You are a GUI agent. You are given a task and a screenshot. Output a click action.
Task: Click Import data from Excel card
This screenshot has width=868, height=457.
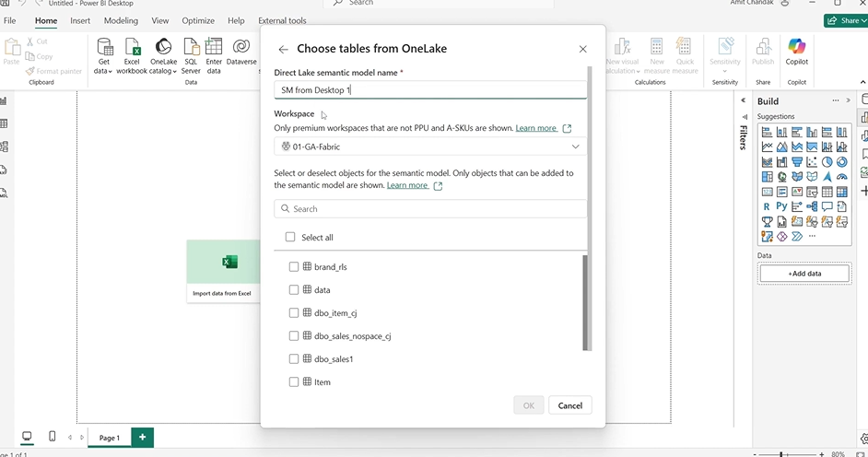pos(223,271)
